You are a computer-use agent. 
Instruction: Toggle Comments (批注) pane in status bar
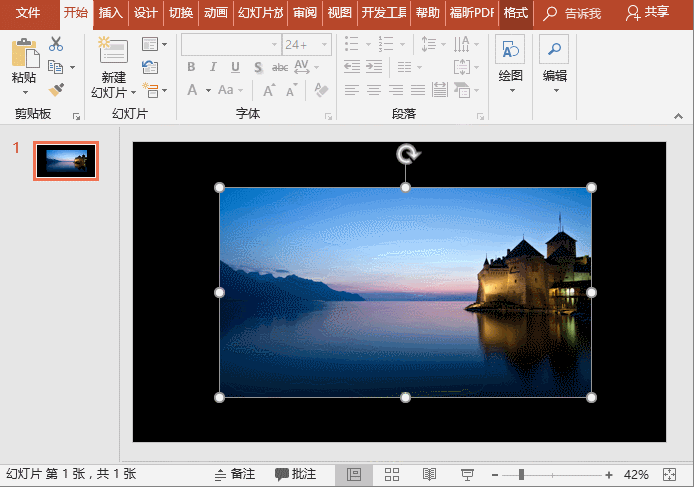[296, 474]
